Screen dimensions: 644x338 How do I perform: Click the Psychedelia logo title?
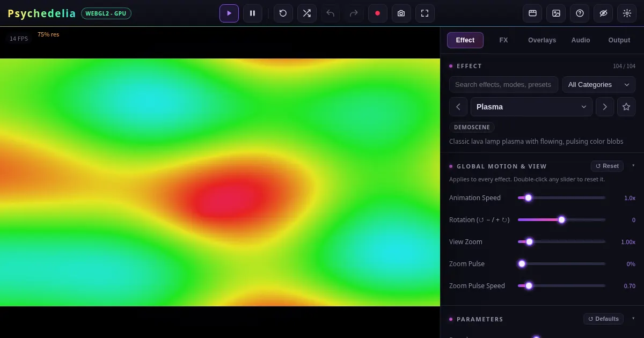pos(42,13)
